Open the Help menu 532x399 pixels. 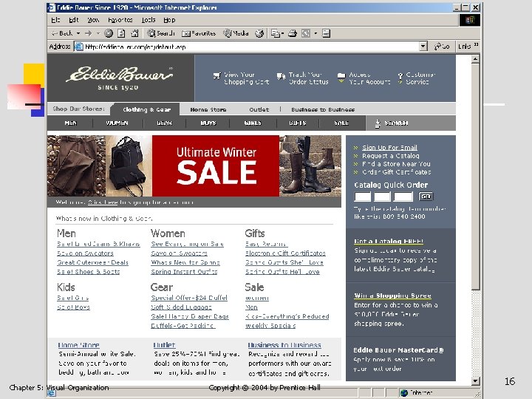pos(169,20)
